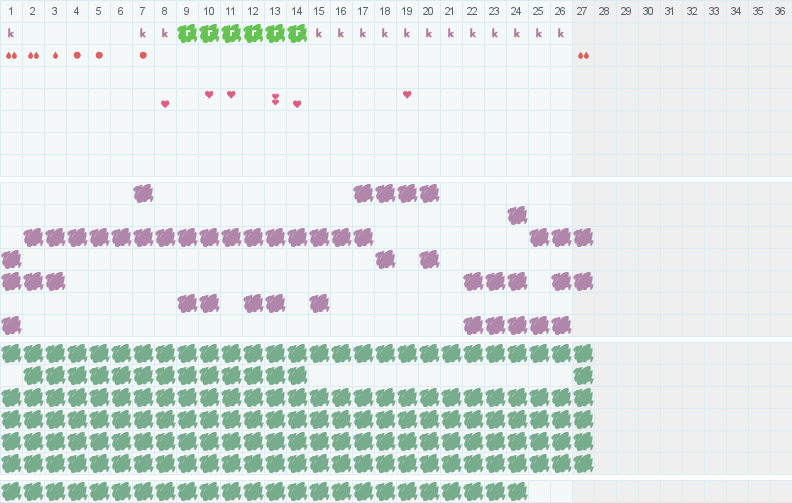
Task: Click the day 1 column header
Action: click(11, 11)
